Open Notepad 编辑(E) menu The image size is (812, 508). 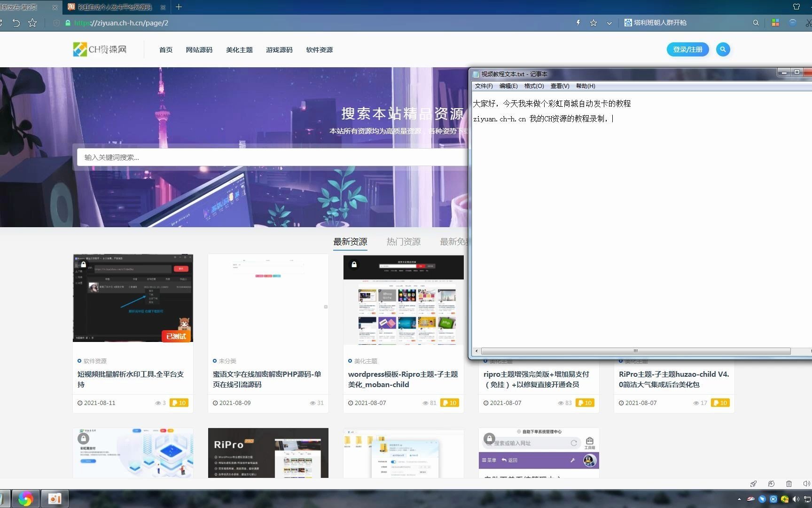point(508,86)
